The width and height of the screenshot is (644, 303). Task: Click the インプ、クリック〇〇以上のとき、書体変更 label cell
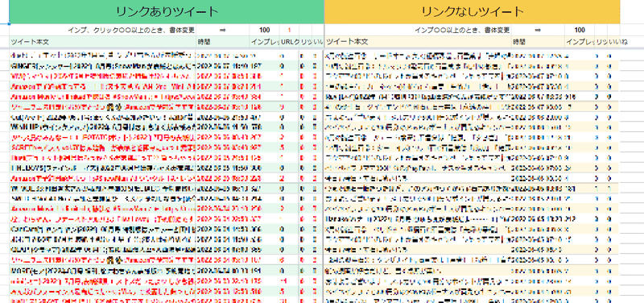click(x=103, y=30)
